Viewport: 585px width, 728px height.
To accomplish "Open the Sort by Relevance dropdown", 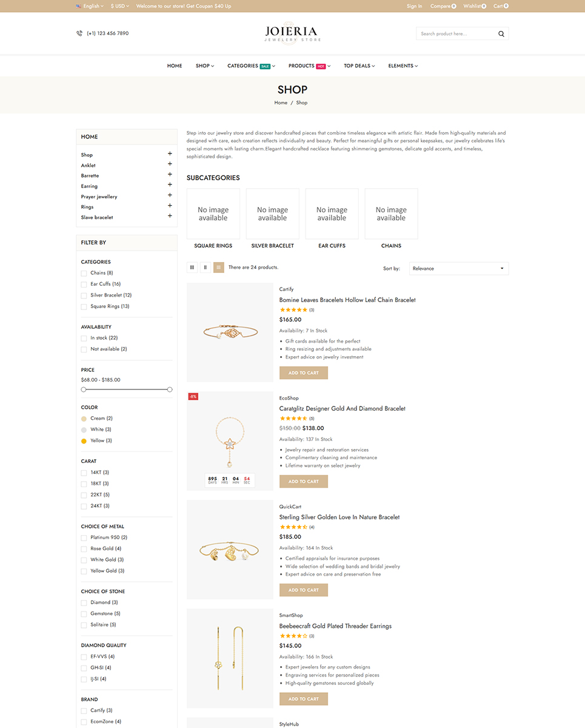I will (458, 268).
